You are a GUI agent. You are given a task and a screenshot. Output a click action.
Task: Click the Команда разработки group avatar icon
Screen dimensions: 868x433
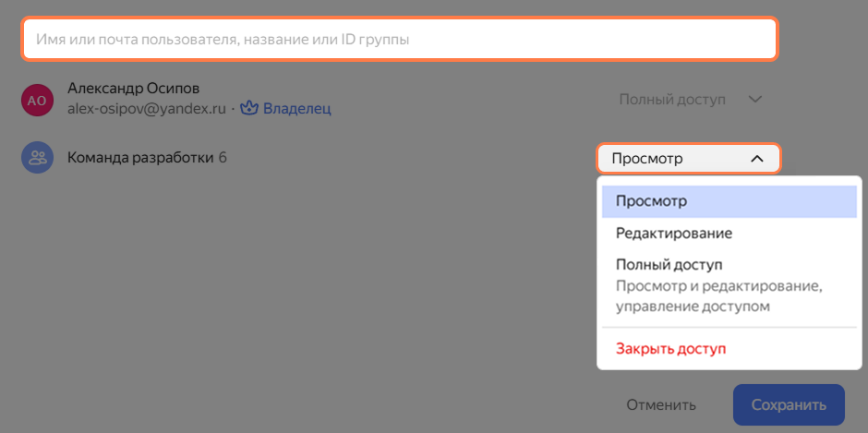coord(37,158)
